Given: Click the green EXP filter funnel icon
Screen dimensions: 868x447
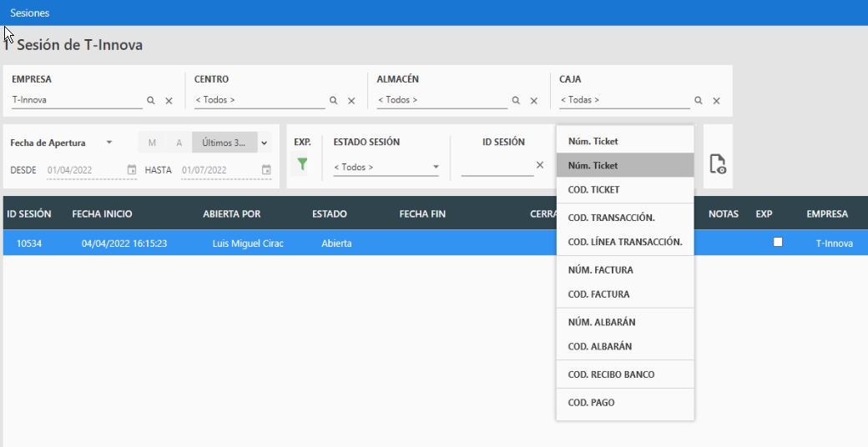Looking at the screenshot, I should (302, 164).
